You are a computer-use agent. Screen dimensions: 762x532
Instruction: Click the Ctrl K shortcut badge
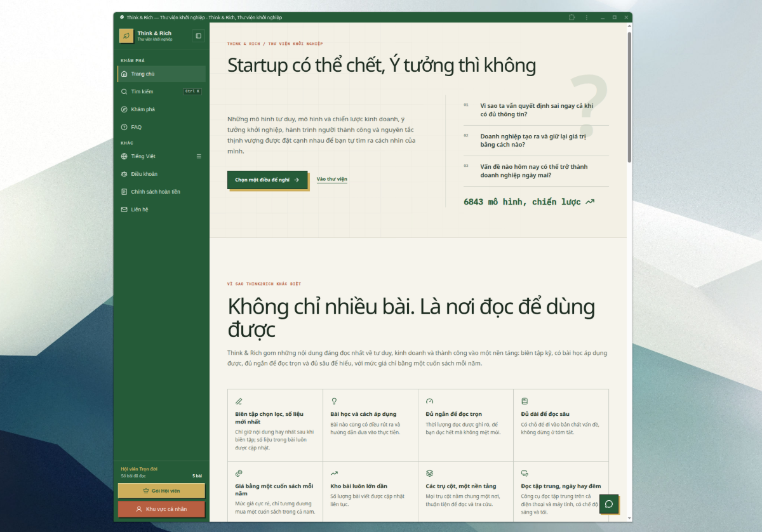pos(192,91)
